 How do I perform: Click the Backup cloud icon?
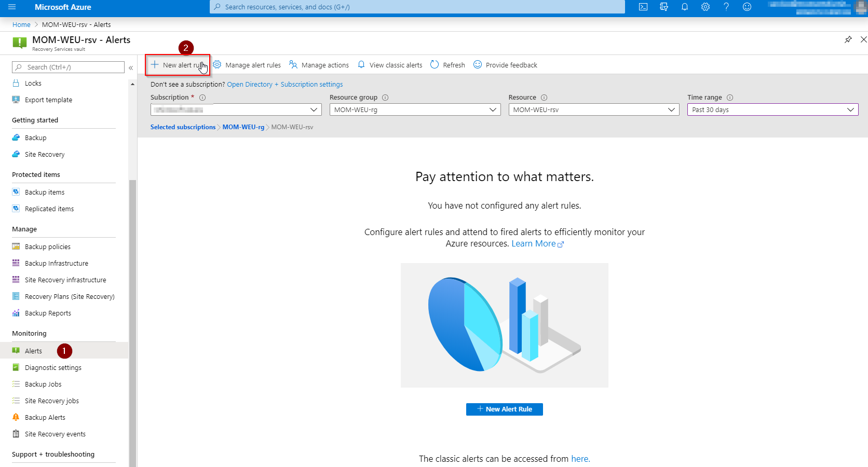click(x=16, y=138)
